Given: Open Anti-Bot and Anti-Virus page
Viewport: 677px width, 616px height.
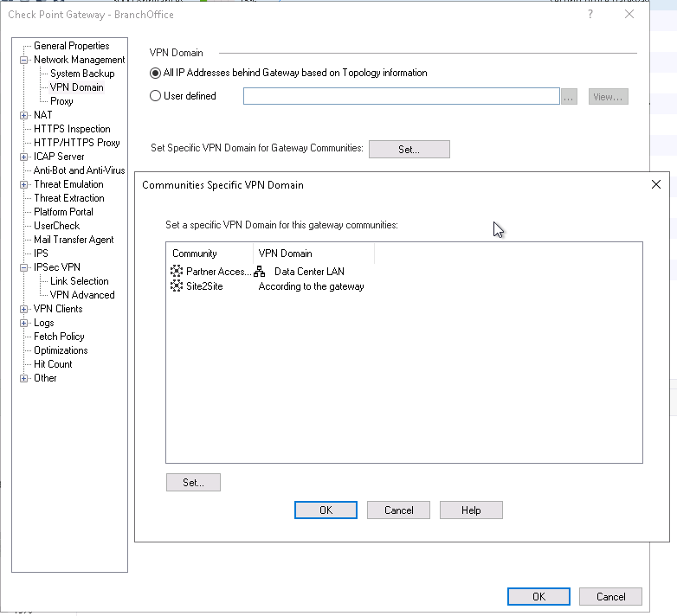Looking at the screenshot, I should coord(80,170).
